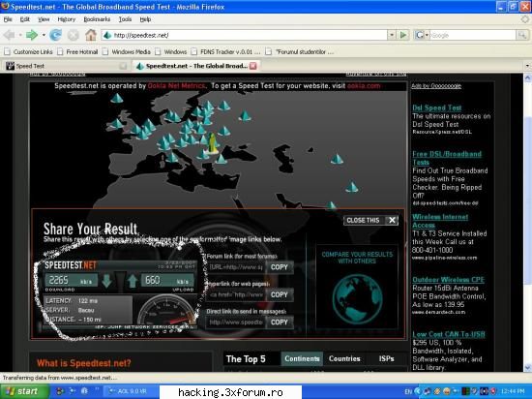
Task: Click the green Forward arrow button
Action: (x=32, y=35)
